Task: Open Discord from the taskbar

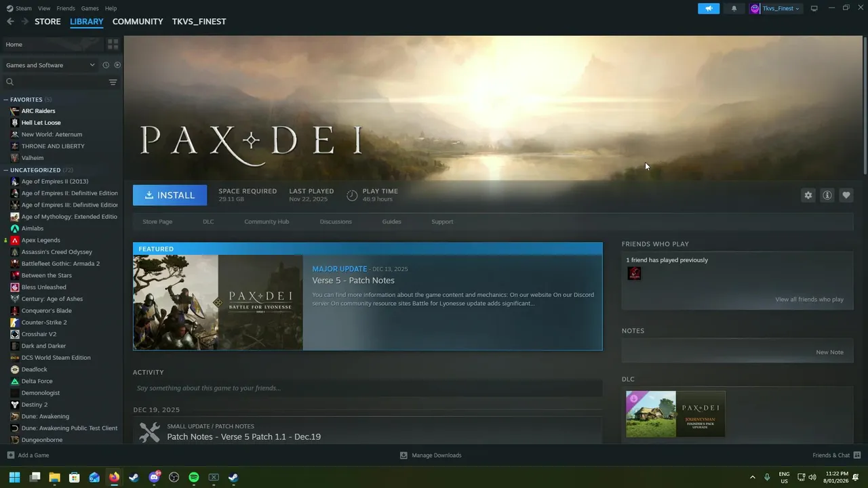Action: pos(154,477)
